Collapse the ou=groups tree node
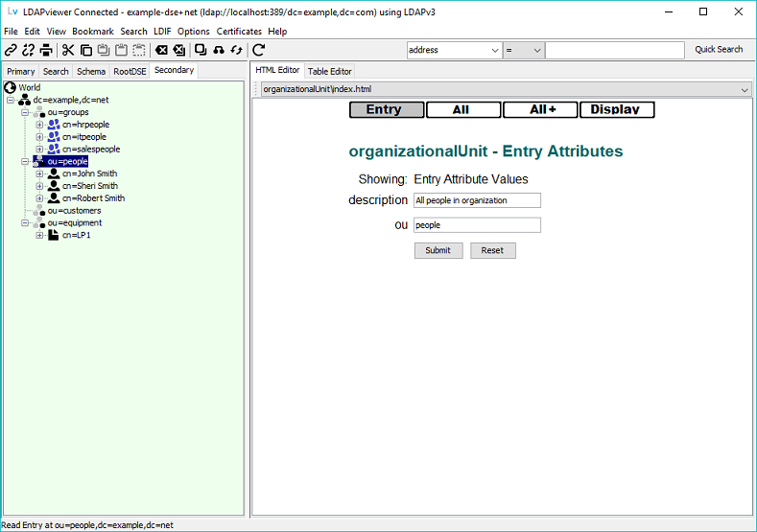The image size is (757, 532). pyautogui.click(x=25, y=112)
